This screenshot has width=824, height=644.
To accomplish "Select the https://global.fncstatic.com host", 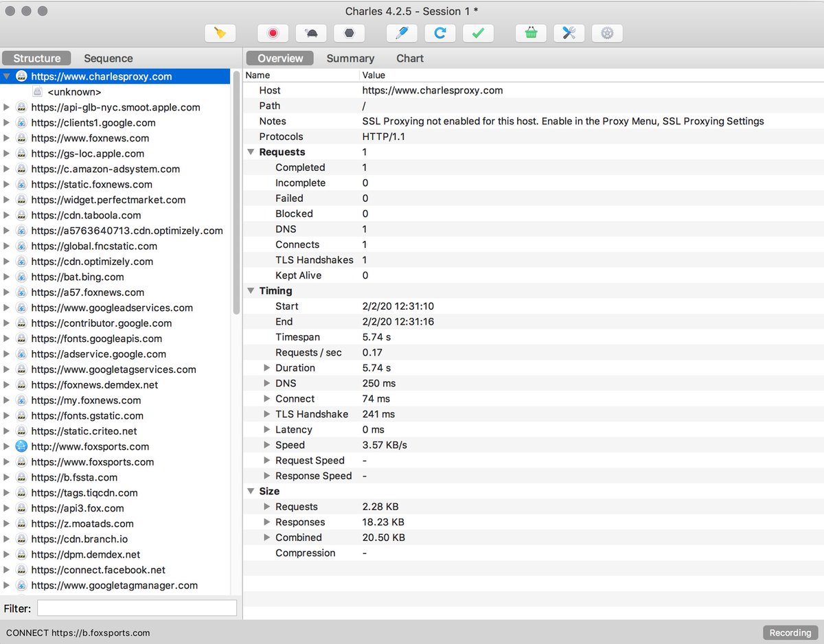I will (94, 246).
